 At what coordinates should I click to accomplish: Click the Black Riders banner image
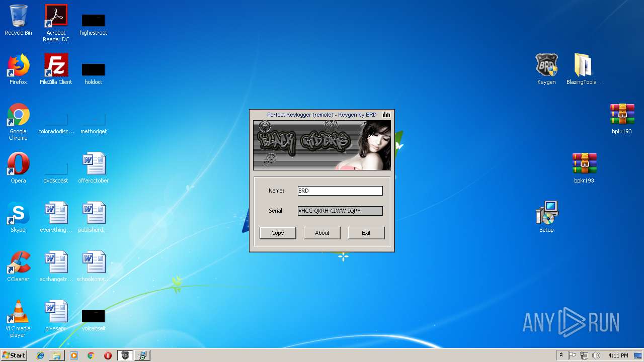[x=322, y=145]
